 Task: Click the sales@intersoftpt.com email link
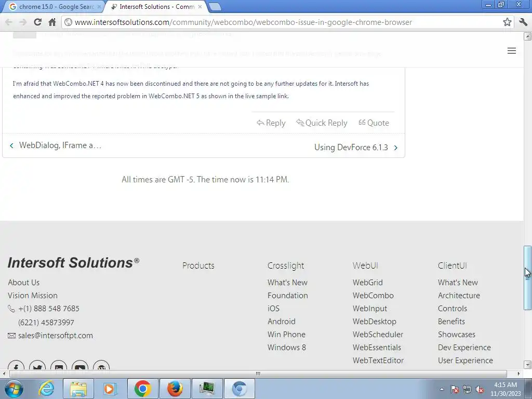(55, 336)
